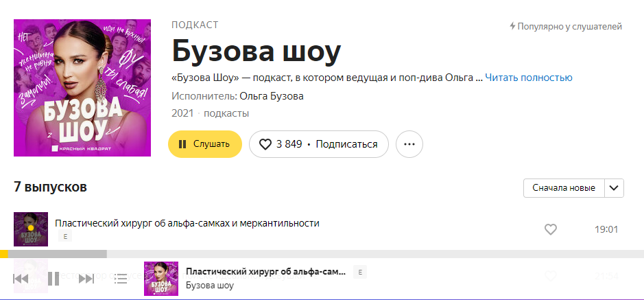Skip to the previous track in player
This screenshot has width=644, height=300.
pos(21,279)
